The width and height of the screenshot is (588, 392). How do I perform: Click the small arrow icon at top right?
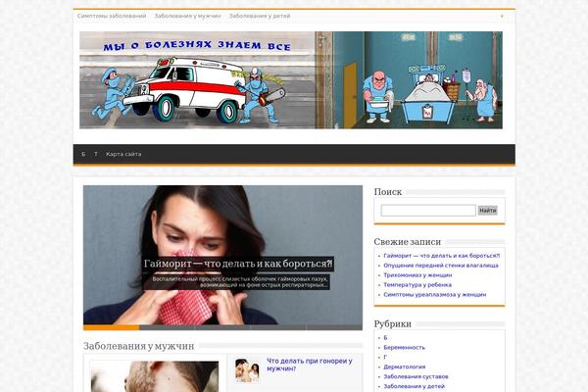coord(502,16)
